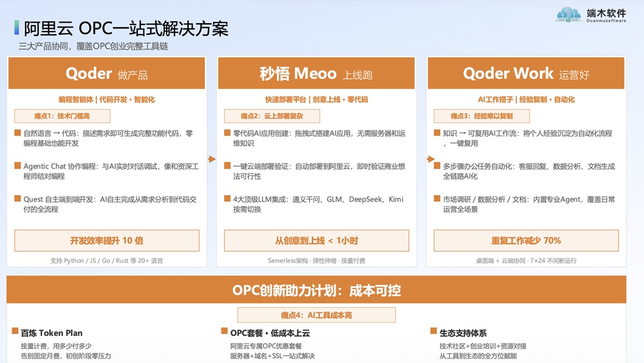Screen dimensions: 644x363
Task: Click bullet text Quest 自主端到端开发
Action: tap(59, 199)
